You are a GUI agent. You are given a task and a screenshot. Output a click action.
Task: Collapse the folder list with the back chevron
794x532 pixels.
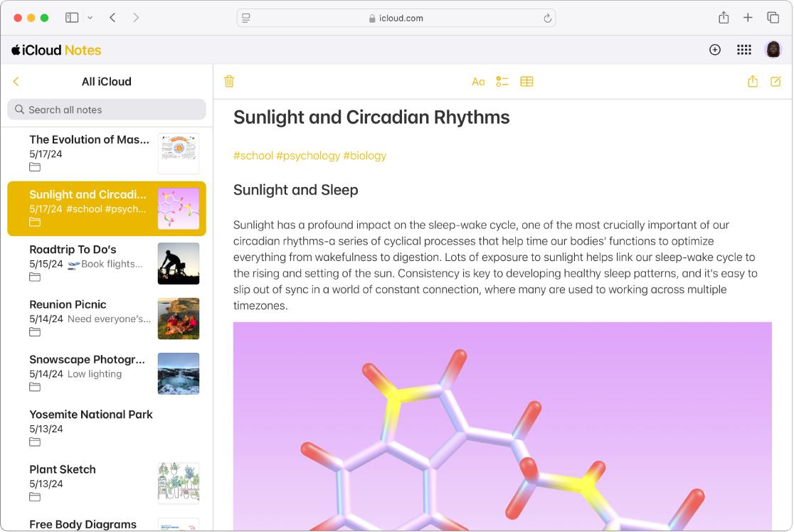pyautogui.click(x=16, y=81)
